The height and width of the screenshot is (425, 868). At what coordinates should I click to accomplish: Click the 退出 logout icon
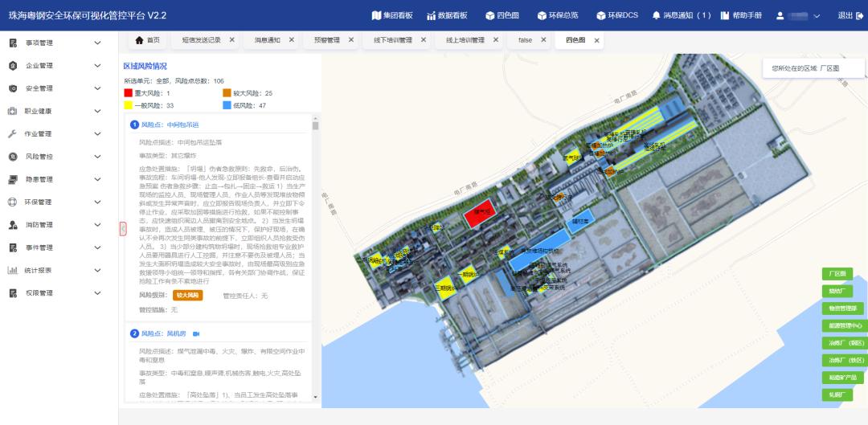(x=860, y=15)
